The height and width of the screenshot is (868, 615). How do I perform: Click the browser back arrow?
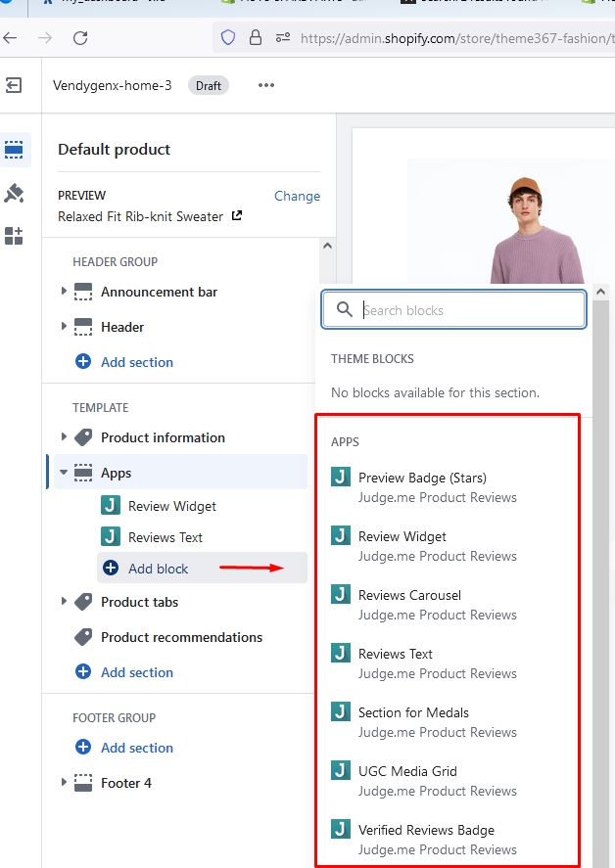click(11, 38)
